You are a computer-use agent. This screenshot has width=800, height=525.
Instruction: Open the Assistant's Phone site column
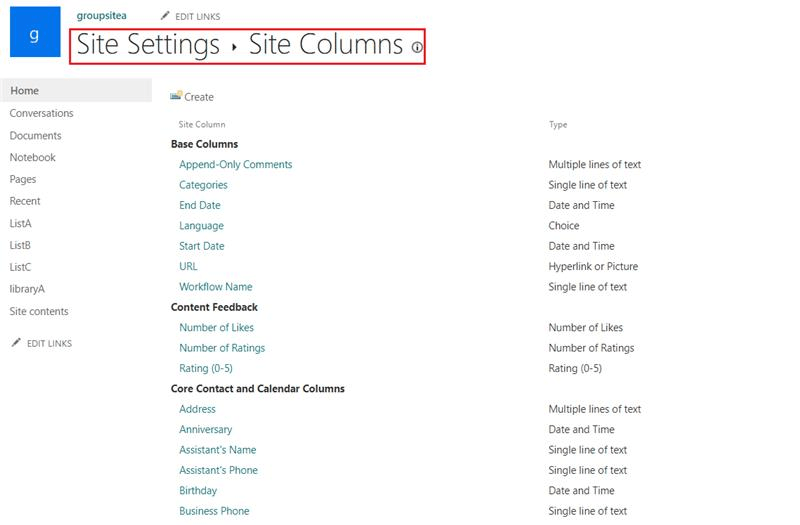coord(218,470)
